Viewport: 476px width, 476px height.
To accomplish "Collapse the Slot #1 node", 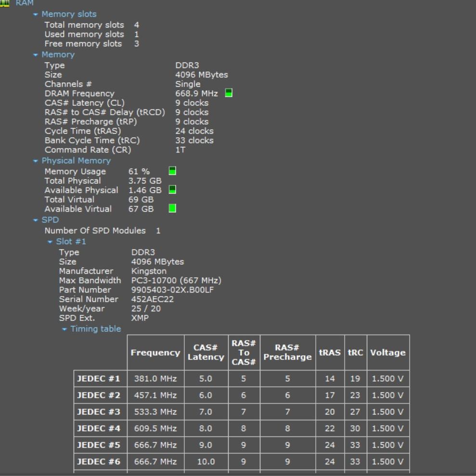I will point(50,242).
